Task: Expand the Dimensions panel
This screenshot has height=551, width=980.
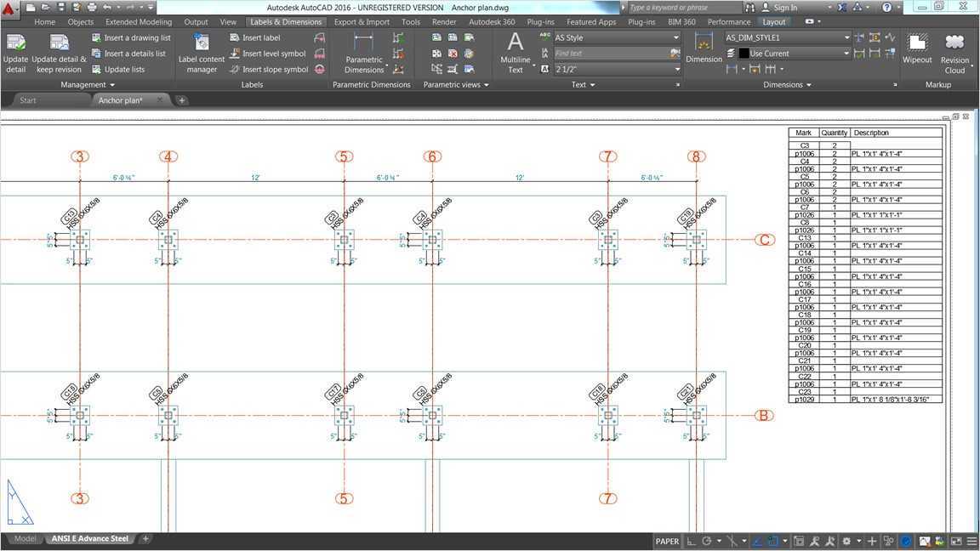Action: [x=787, y=84]
